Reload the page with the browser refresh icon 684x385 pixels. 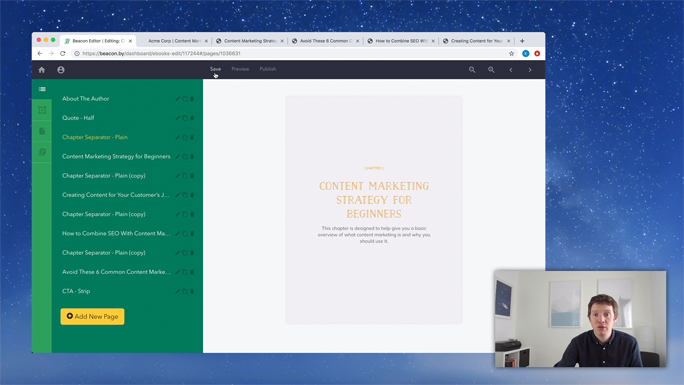click(63, 54)
